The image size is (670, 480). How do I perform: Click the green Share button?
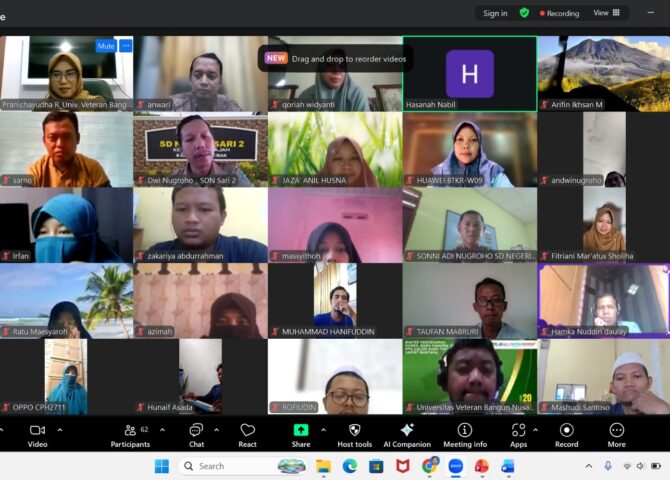tap(301, 434)
